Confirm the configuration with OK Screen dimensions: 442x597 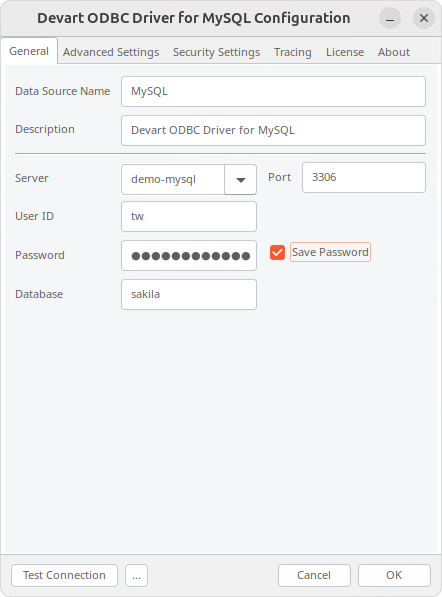pyautogui.click(x=394, y=575)
